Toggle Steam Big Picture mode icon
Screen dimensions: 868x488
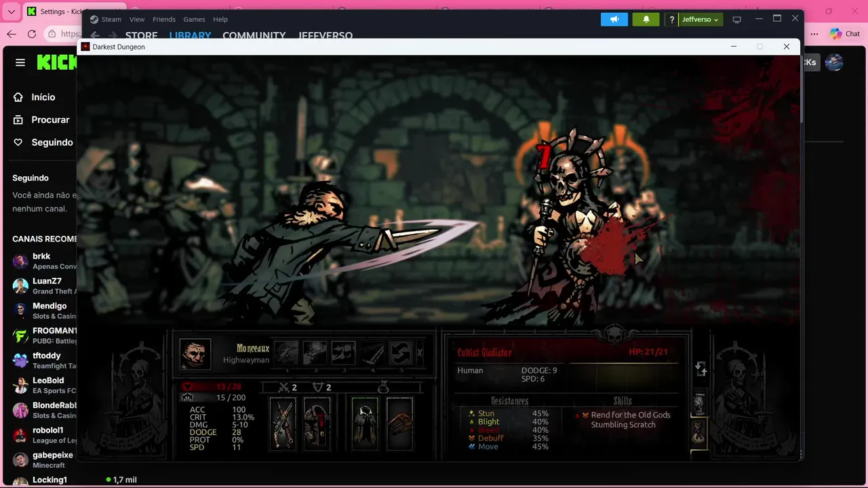[x=737, y=20]
